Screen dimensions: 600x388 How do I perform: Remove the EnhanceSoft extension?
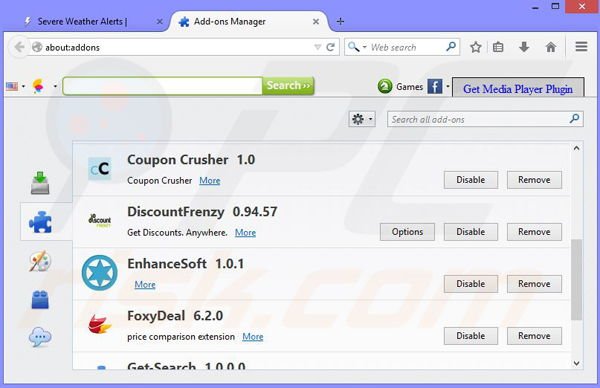pos(534,284)
